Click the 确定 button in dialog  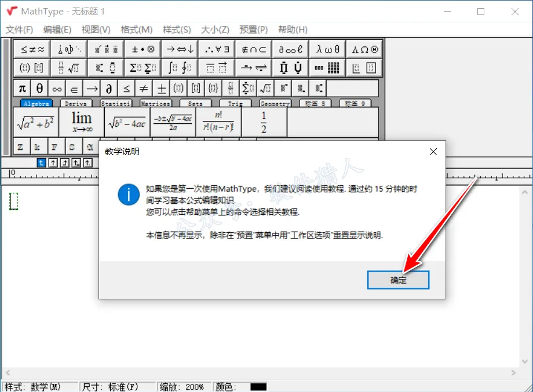coord(398,280)
